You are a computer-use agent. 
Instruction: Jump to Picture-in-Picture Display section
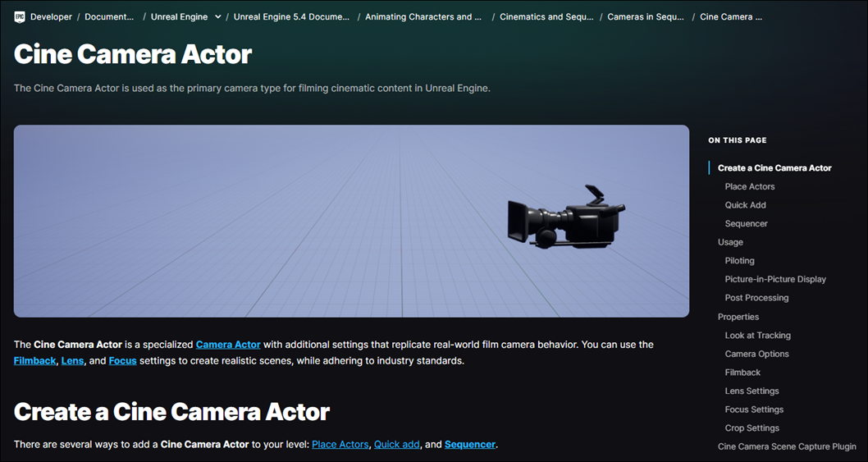pyautogui.click(x=775, y=279)
